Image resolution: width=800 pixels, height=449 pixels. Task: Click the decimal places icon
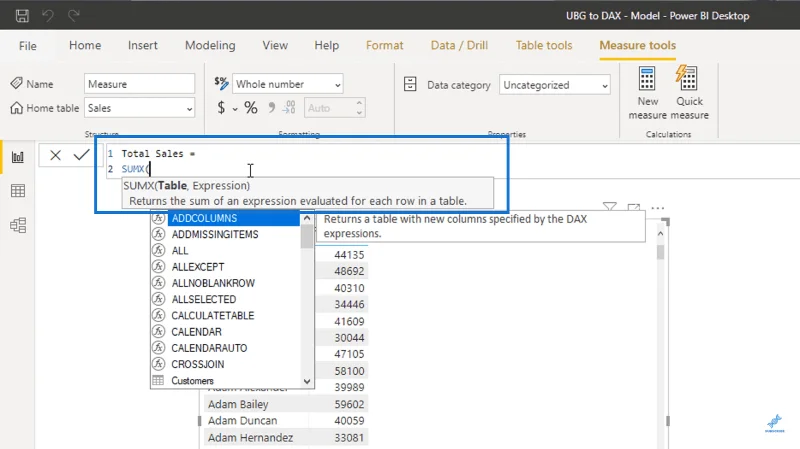click(289, 107)
